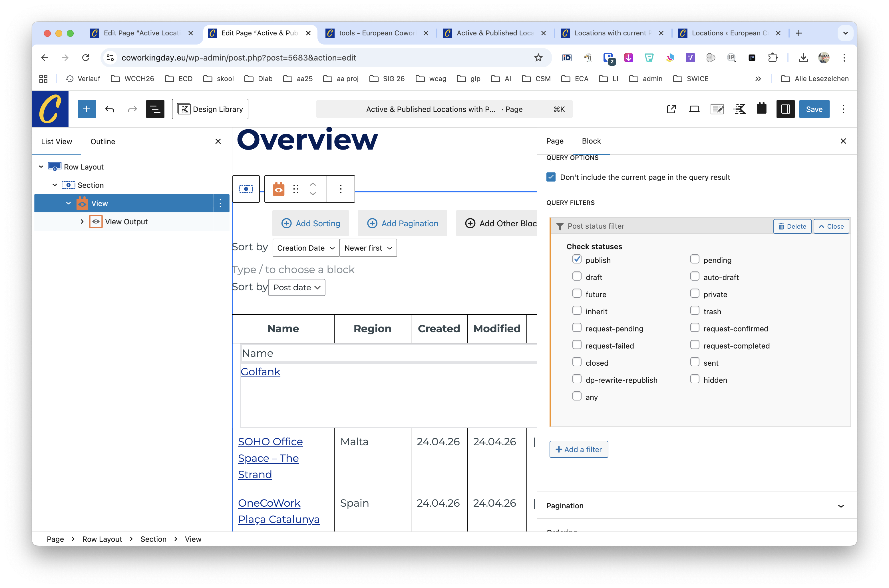Switch to the List View tab

click(x=57, y=141)
